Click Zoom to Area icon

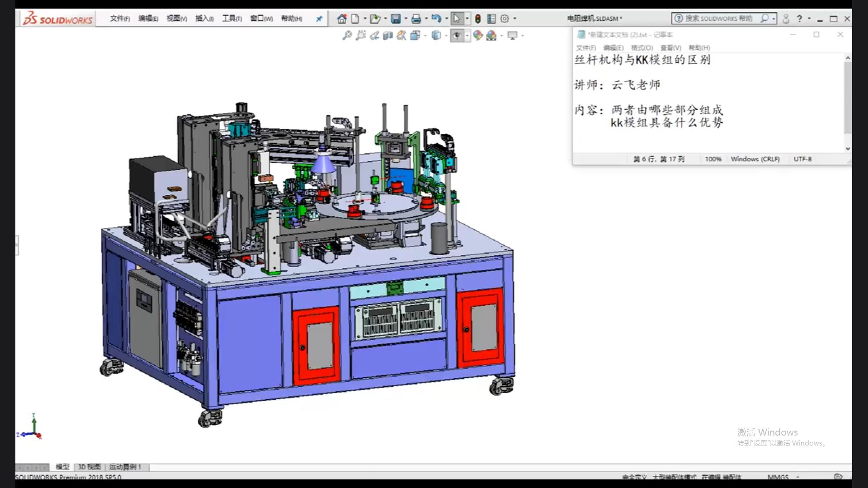tap(360, 35)
